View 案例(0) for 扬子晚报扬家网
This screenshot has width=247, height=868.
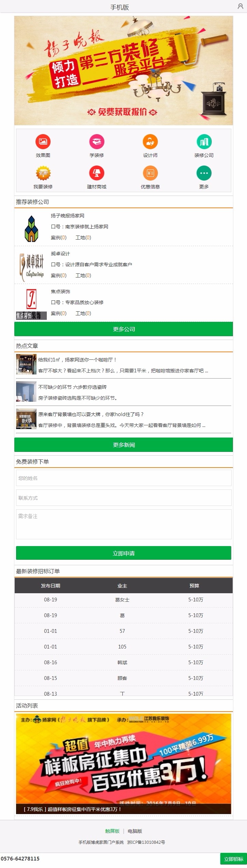[59, 238]
